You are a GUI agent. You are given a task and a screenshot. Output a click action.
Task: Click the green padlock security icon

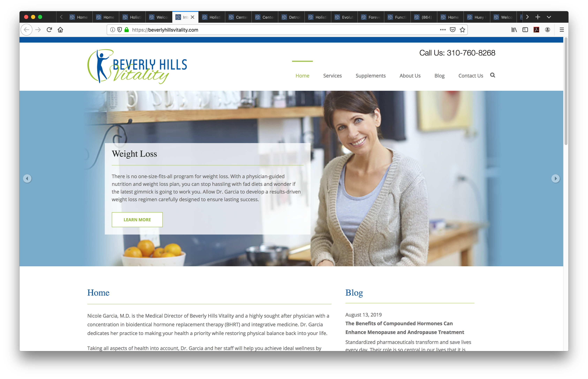point(127,30)
